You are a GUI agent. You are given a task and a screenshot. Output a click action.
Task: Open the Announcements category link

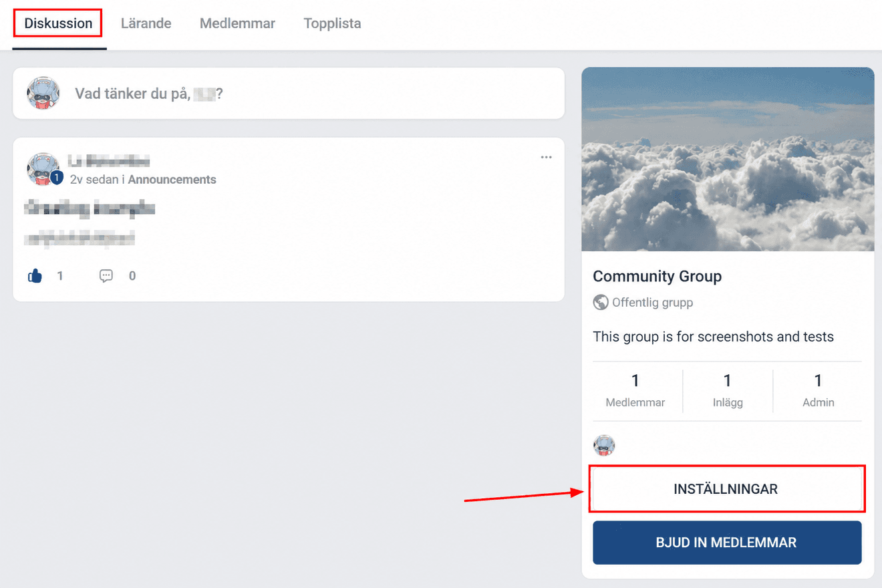click(172, 180)
